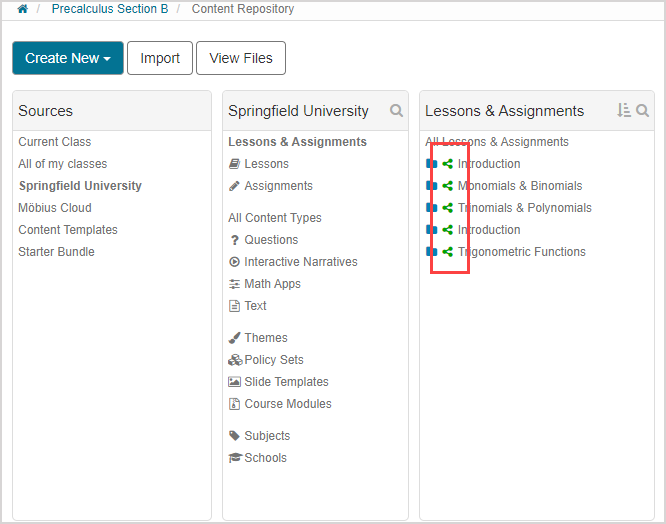666x524 pixels.
Task: Click the sort icon in Lessons & Assignments
Action: point(624,111)
